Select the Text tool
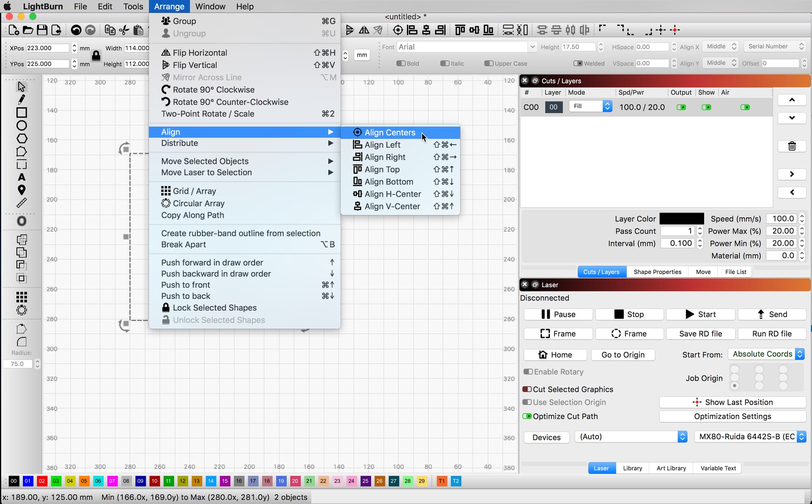Viewport: 812px width, 504px height. pyautogui.click(x=22, y=177)
